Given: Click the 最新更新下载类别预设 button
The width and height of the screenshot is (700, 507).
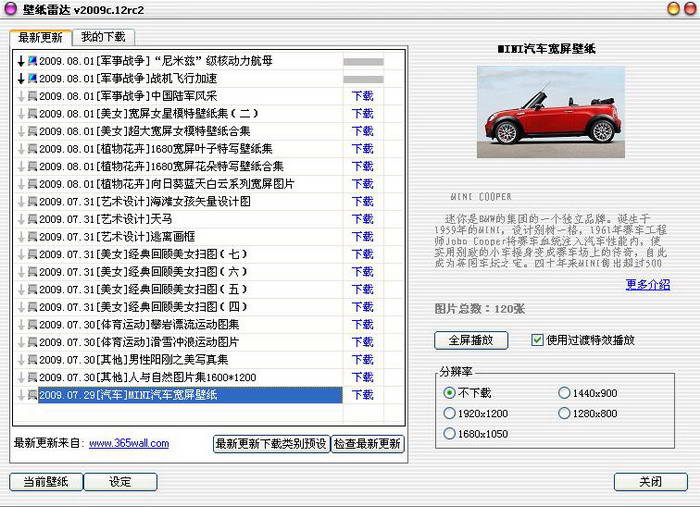Looking at the screenshot, I should 271,444.
